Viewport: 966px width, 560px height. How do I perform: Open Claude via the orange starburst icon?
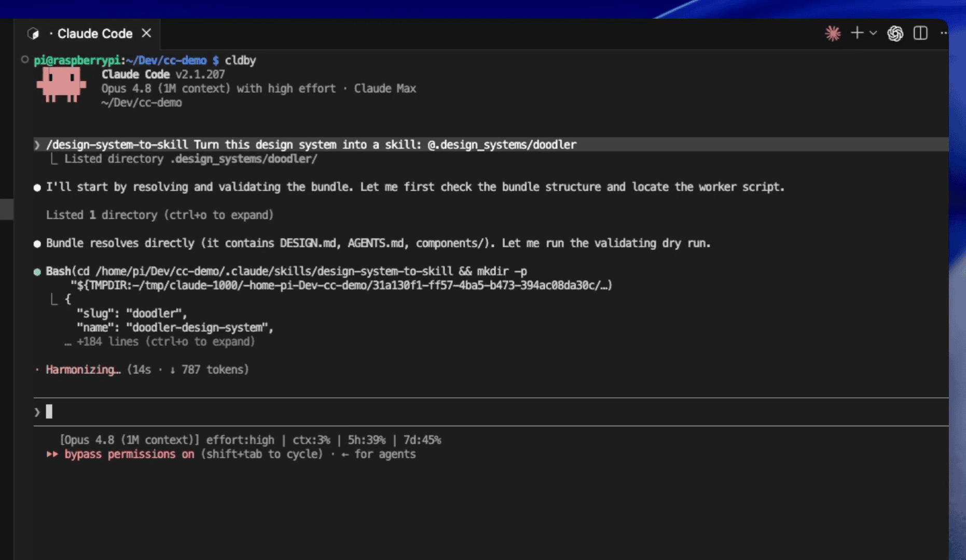833,34
